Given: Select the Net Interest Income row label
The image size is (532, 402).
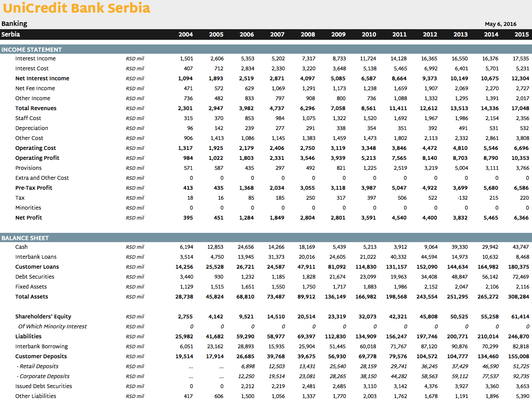Looking at the screenshot, I should (x=42, y=79).
